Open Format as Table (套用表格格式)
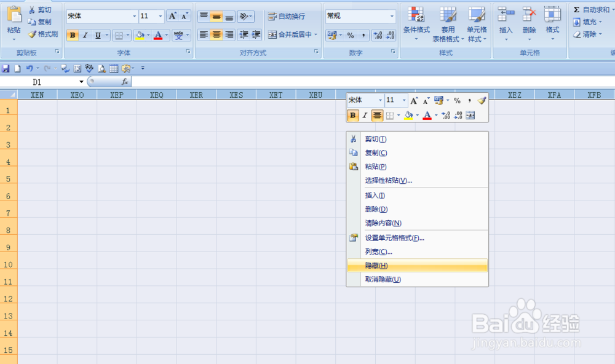 click(x=448, y=23)
